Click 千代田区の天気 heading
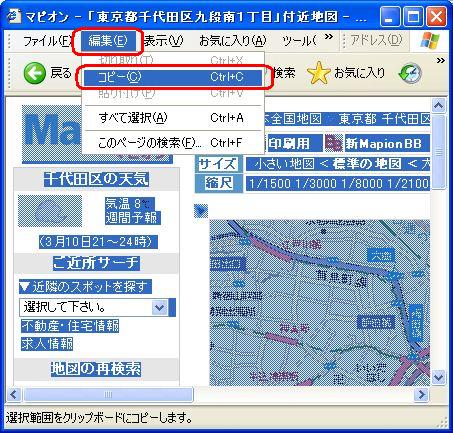 (96, 179)
